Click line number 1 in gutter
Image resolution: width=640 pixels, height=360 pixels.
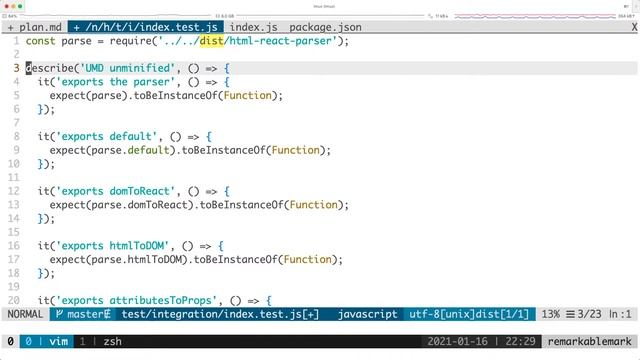16,41
